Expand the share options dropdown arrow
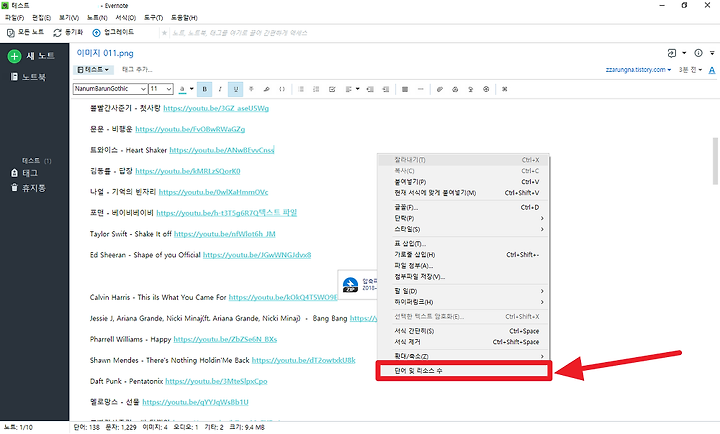Image resolution: width=720 pixels, height=434 pixels. (x=684, y=53)
